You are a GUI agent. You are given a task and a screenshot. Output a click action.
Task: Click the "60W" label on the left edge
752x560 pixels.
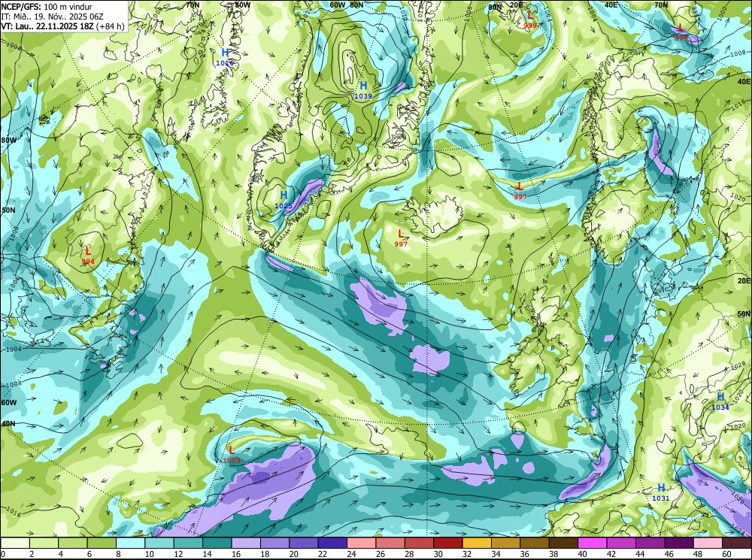coord(8,402)
